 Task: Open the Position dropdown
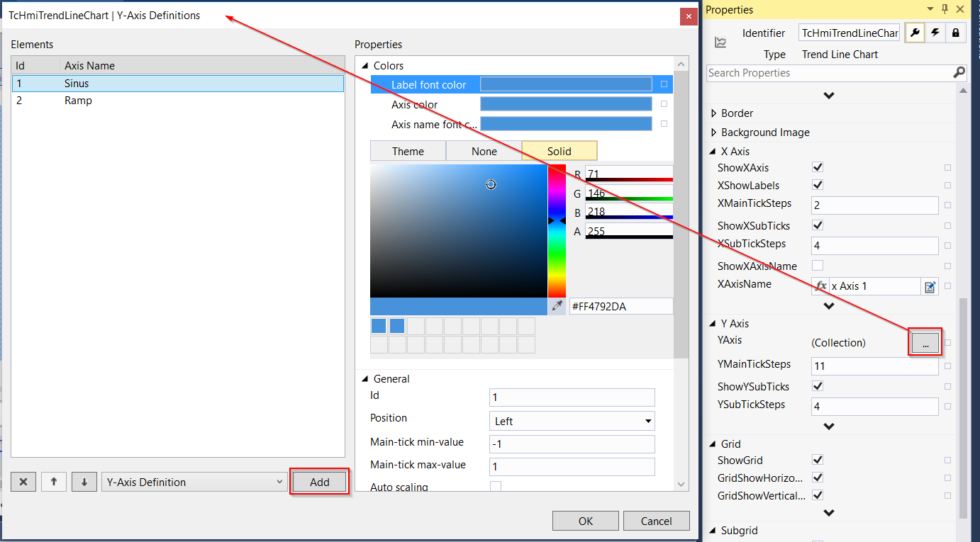572,421
